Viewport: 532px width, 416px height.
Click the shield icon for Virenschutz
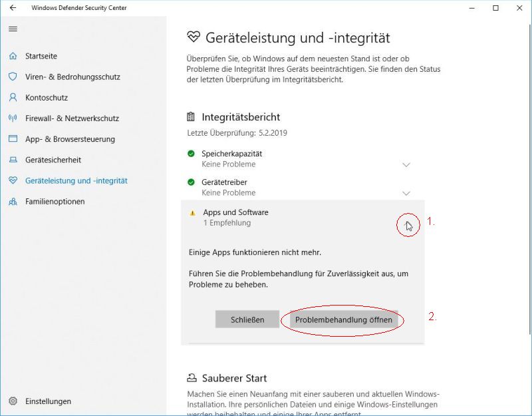coord(13,77)
